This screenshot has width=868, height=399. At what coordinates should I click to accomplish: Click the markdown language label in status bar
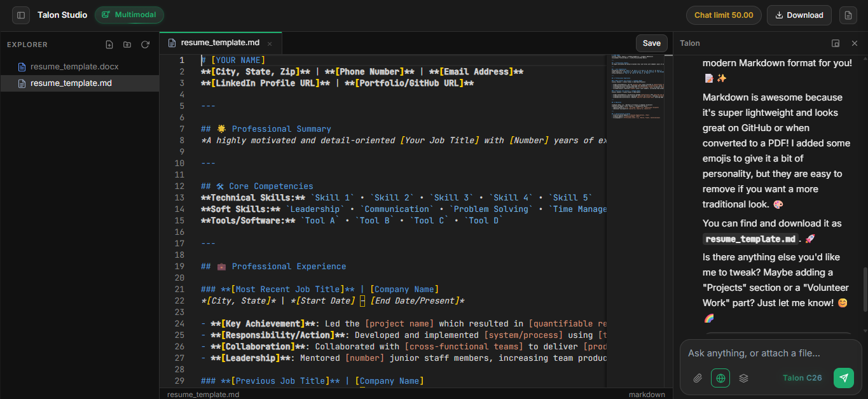click(x=647, y=395)
